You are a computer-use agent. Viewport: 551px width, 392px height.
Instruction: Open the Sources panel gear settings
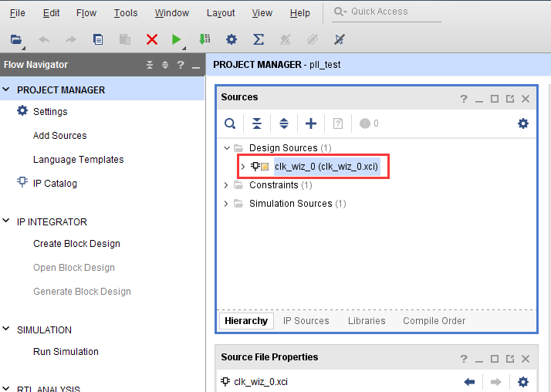click(523, 123)
